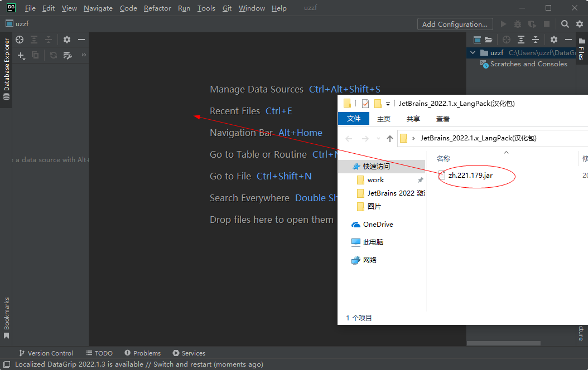
Task: Click the locate target icon in Database Explorer
Action: pyautogui.click(x=20, y=40)
